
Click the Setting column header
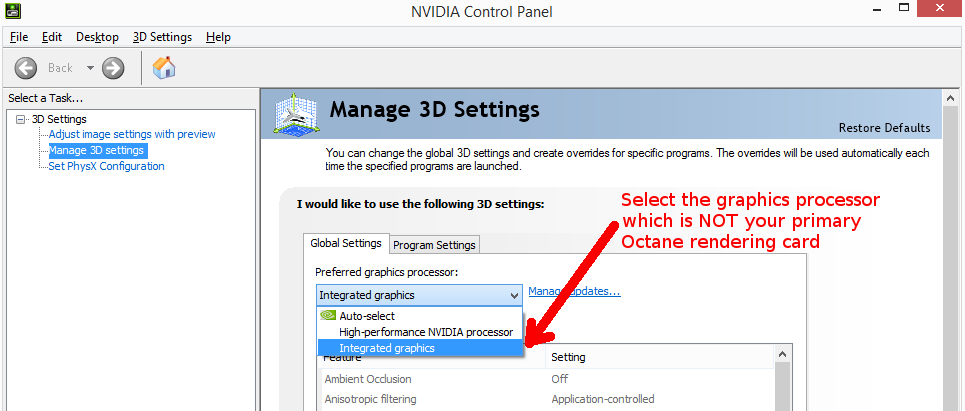659,357
